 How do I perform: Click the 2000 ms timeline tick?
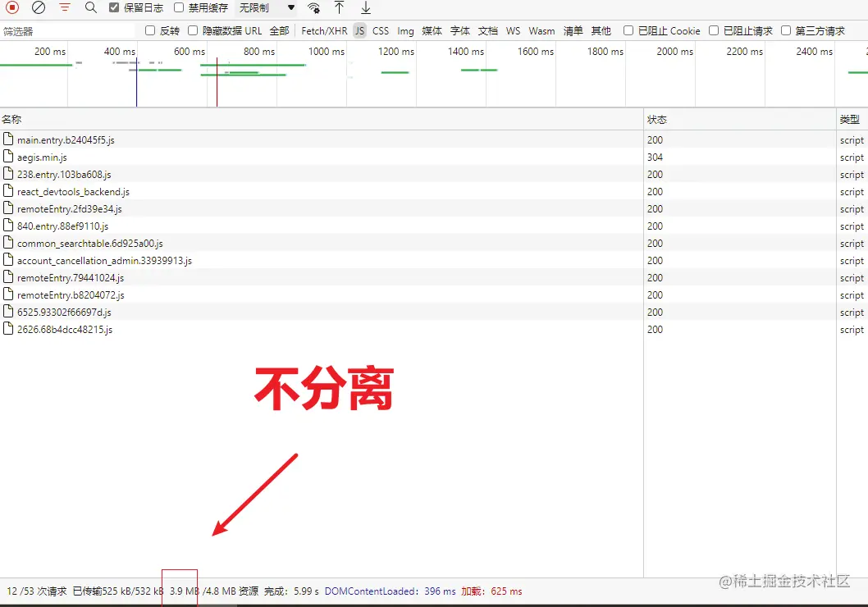675,52
